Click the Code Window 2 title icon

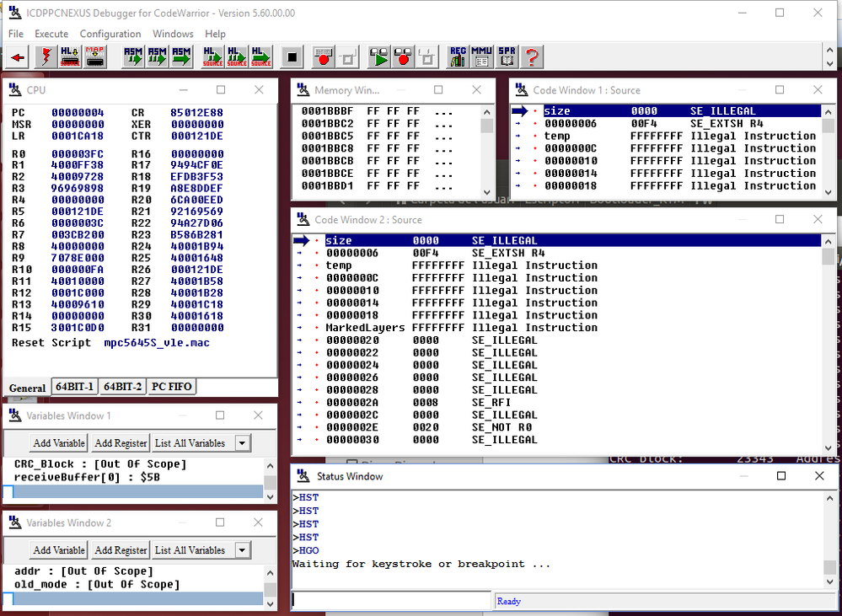[x=303, y=219]
